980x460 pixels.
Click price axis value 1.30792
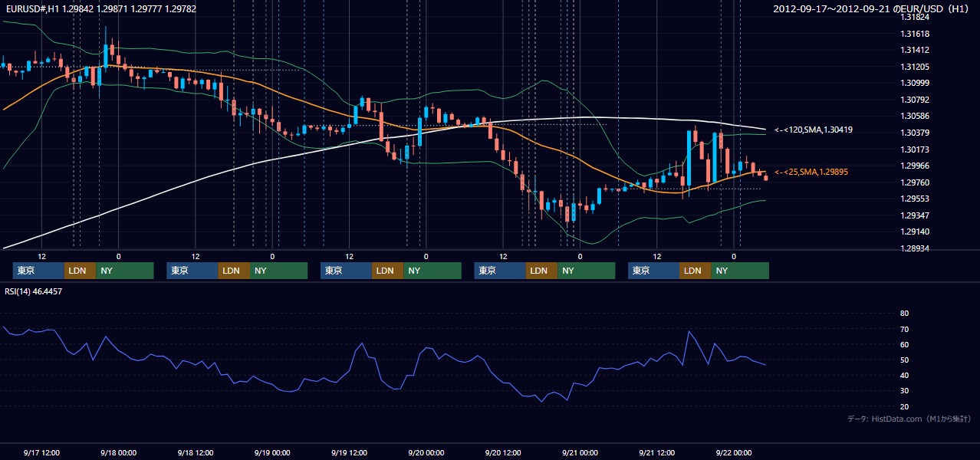(x=916, y=100)
